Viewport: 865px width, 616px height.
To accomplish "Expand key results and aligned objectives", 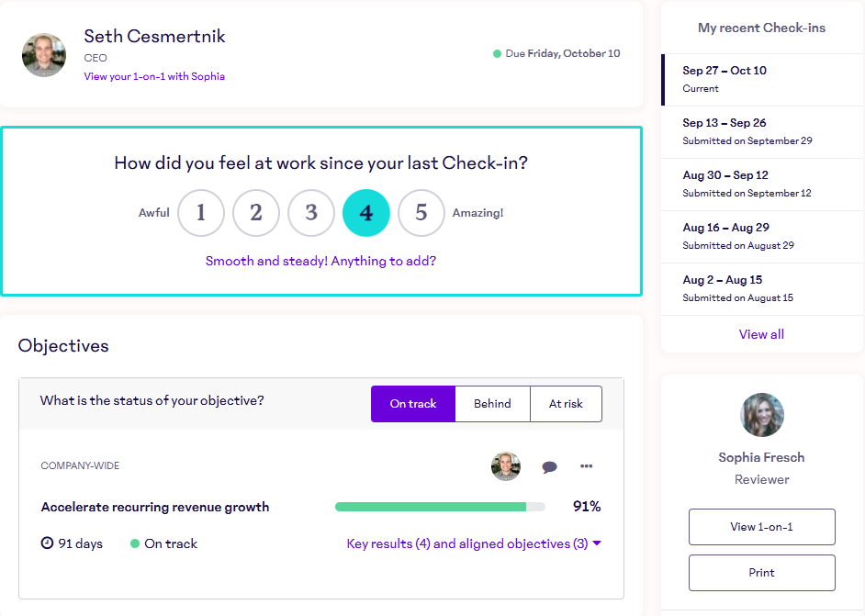I will click(474, 543).
